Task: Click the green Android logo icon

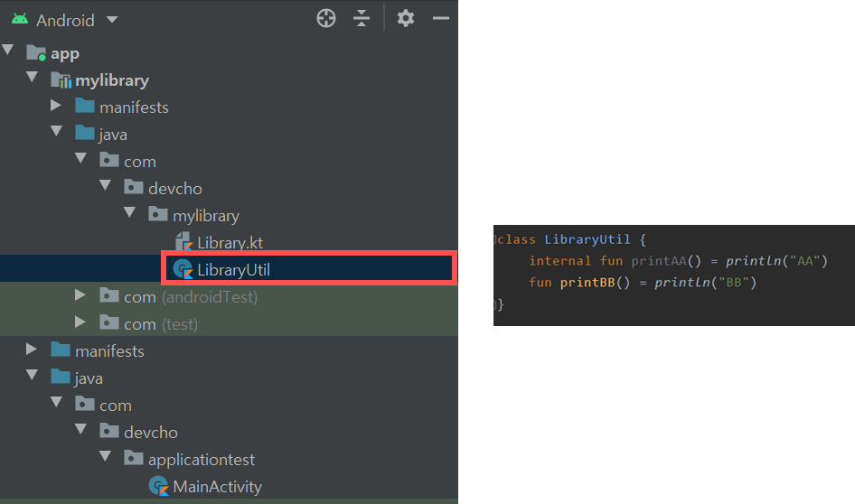Action: click(20, 20)
